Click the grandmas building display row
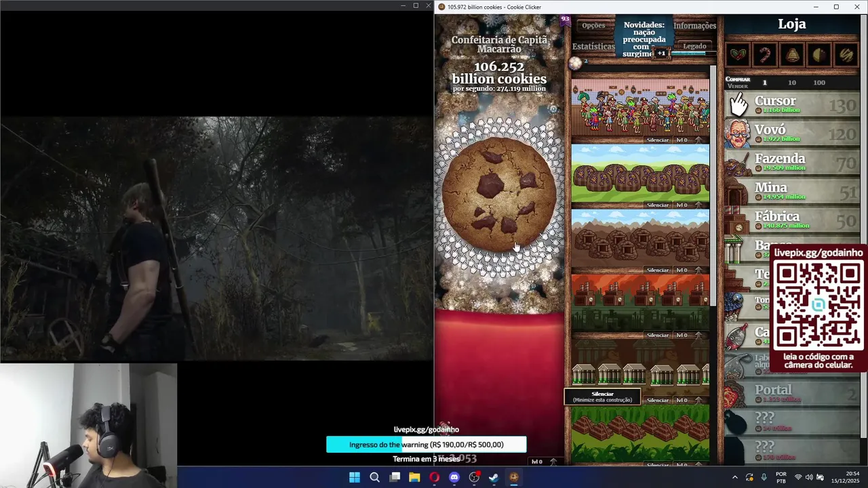 pos(640,106)
